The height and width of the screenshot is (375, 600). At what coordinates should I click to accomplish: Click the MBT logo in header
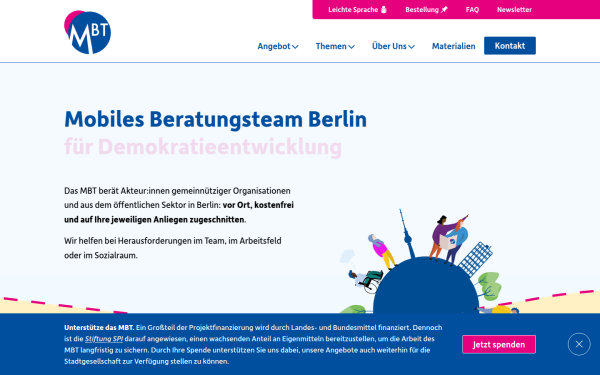pyautogui.click(x=88, y=32)
